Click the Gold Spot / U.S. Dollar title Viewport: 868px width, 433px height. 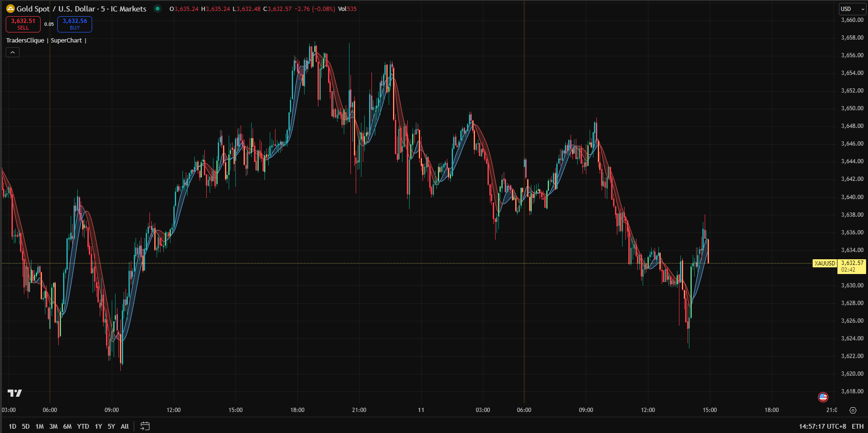click(81, 9)
